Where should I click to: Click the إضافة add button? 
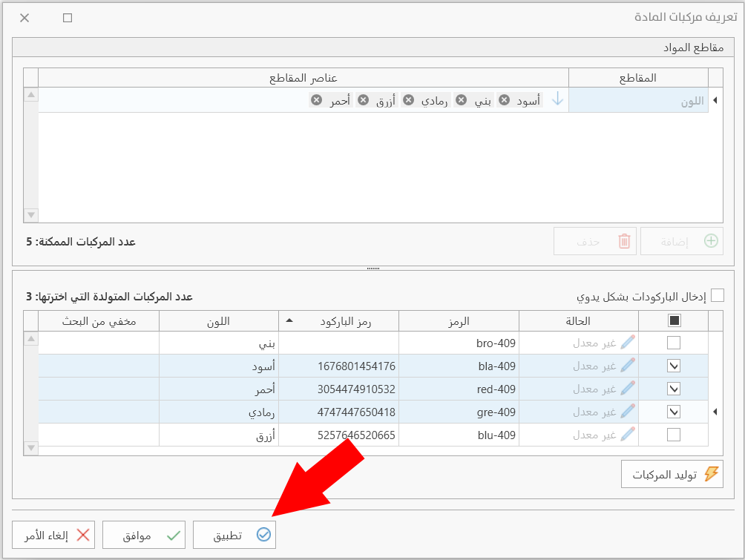pyautogui.click(x=681, y=241)
